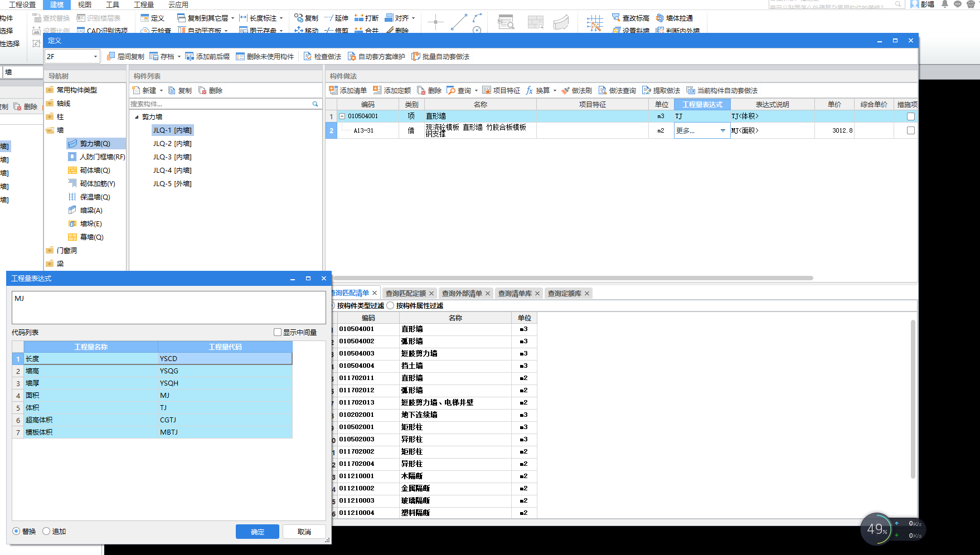Collapse row 010504001 in method table
980x555 pixels.
[342, 116]
